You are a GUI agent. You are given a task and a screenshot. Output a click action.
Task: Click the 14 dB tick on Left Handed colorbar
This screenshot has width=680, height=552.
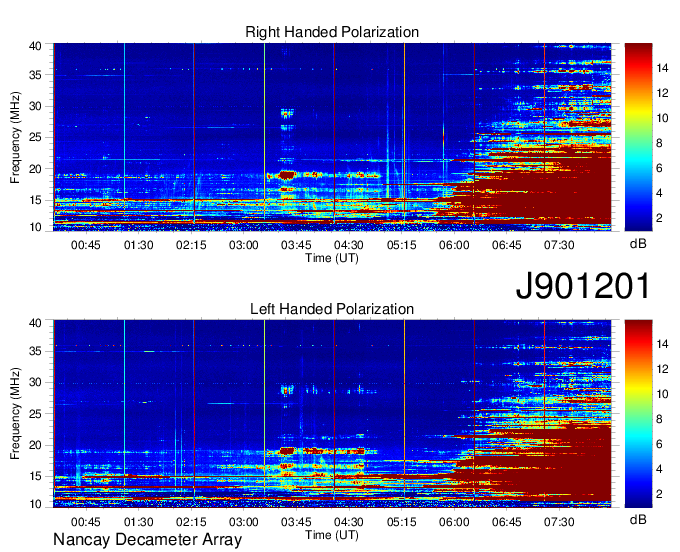coord(662,344)
